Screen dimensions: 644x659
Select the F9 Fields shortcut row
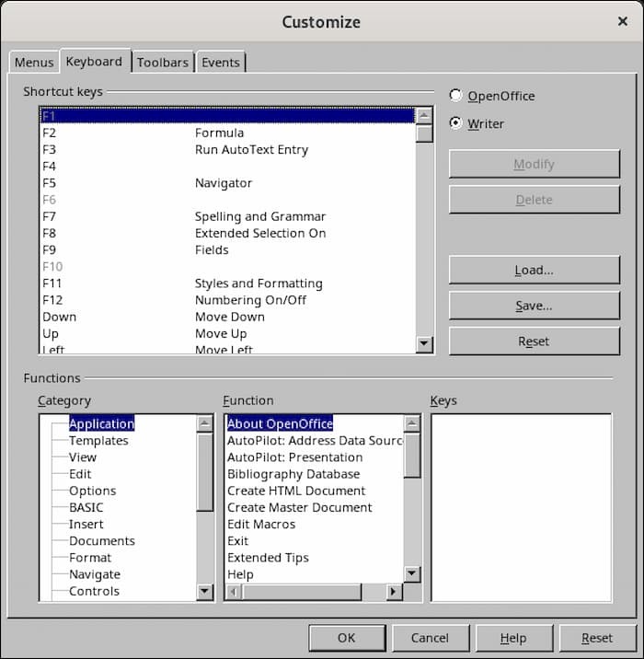(x=227, y=250)
